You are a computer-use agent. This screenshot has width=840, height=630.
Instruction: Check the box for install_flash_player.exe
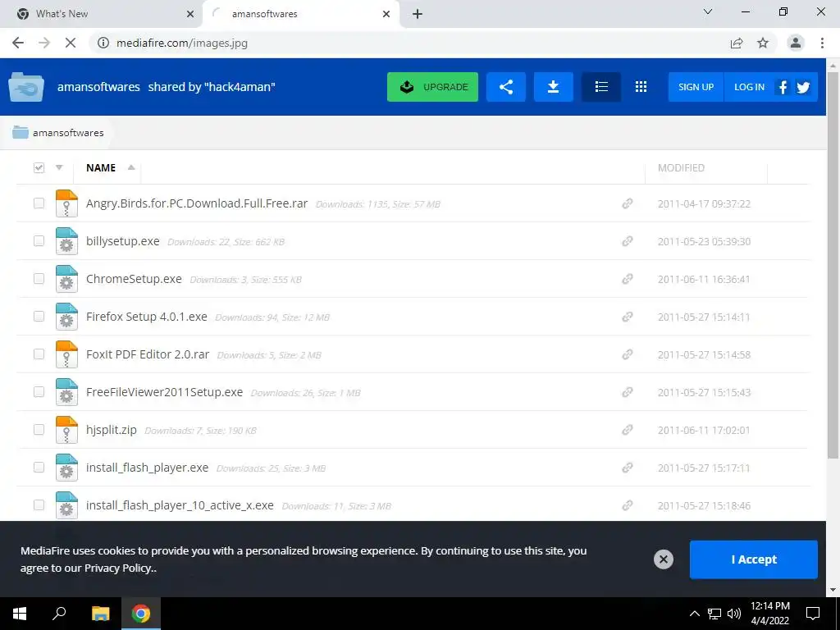pyautogui.click(x=39, y=467)
